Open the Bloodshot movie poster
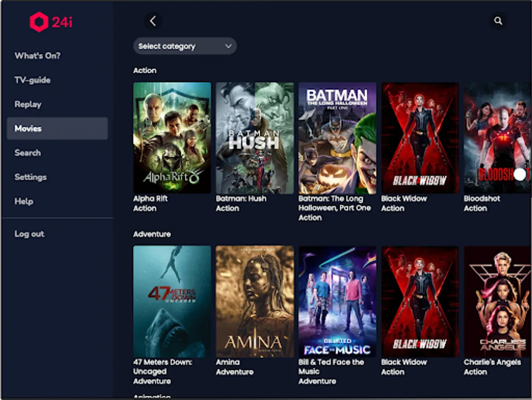Viewport: 532px width, 400px height. [498, 138]
